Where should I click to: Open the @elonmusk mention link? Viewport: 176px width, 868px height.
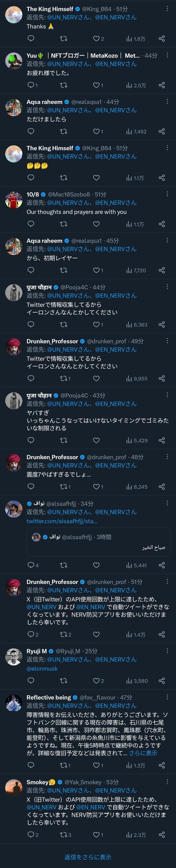click(42, 669)
